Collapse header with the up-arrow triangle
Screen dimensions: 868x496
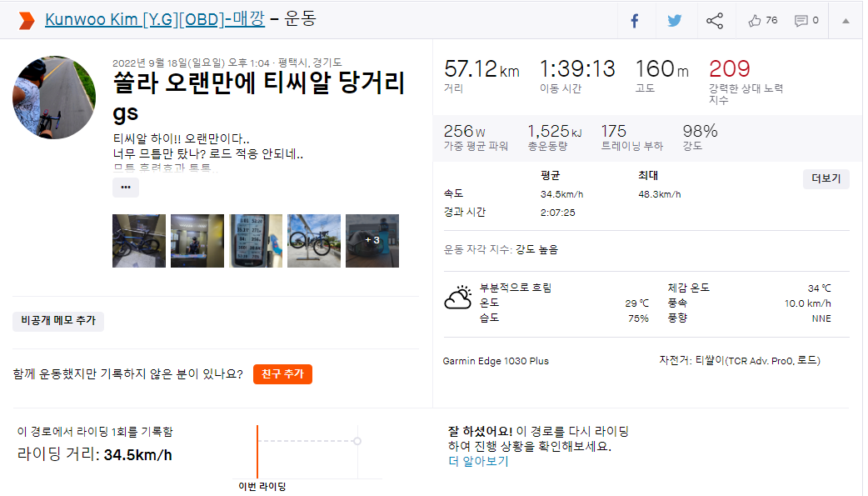(x=846, y=21)
